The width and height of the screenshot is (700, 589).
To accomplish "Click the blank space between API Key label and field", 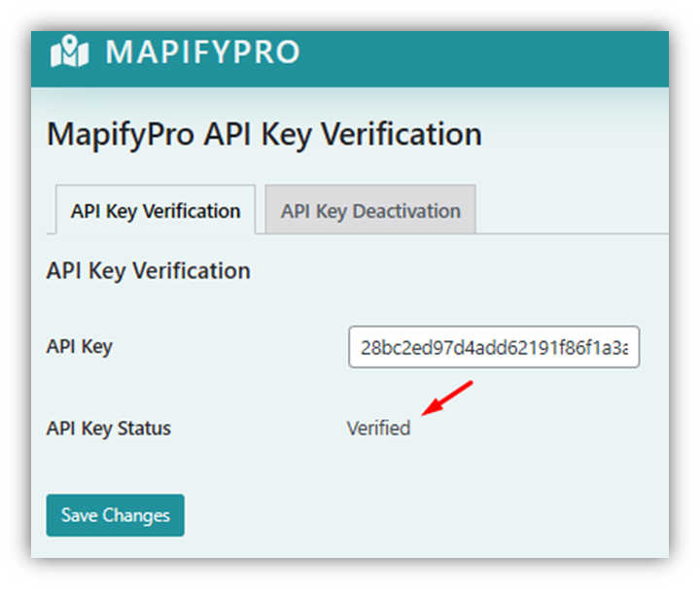I will [230, 347].
